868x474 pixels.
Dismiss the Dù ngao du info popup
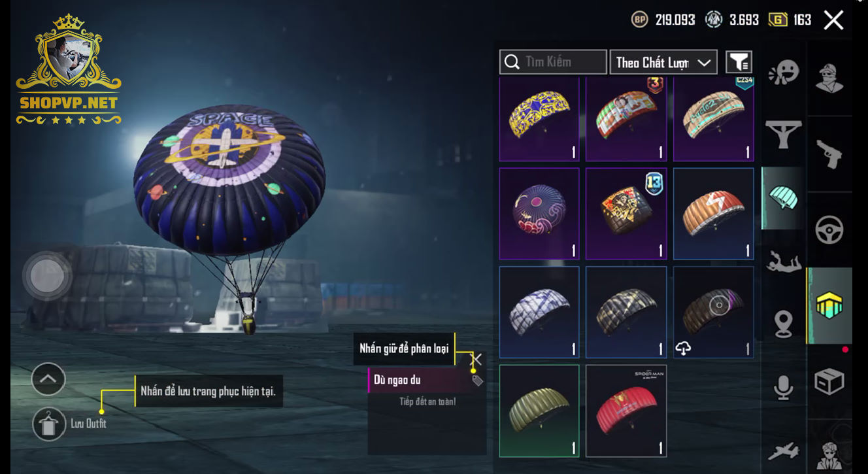(x=477, y=359)
